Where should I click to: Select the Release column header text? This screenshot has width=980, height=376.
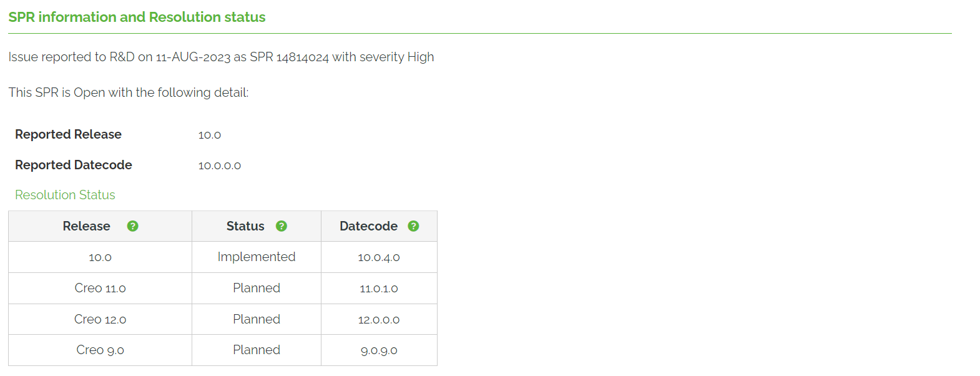coord(86,226)
